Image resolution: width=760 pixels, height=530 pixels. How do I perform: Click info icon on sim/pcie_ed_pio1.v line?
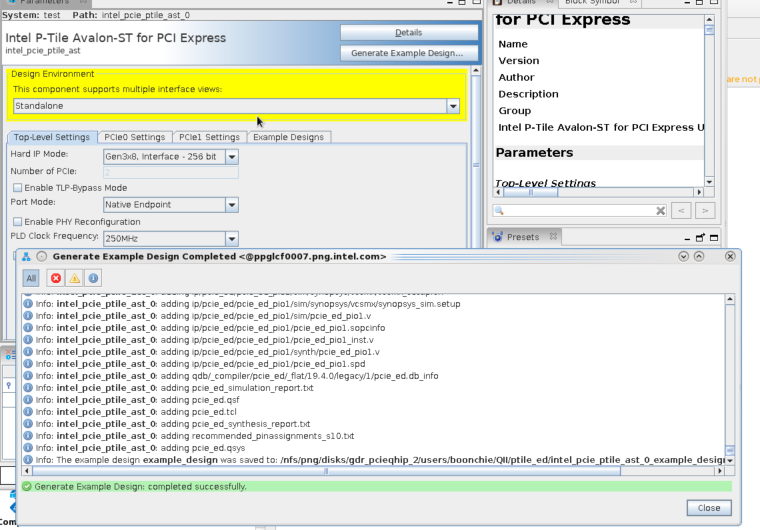[x=28, y=316]
